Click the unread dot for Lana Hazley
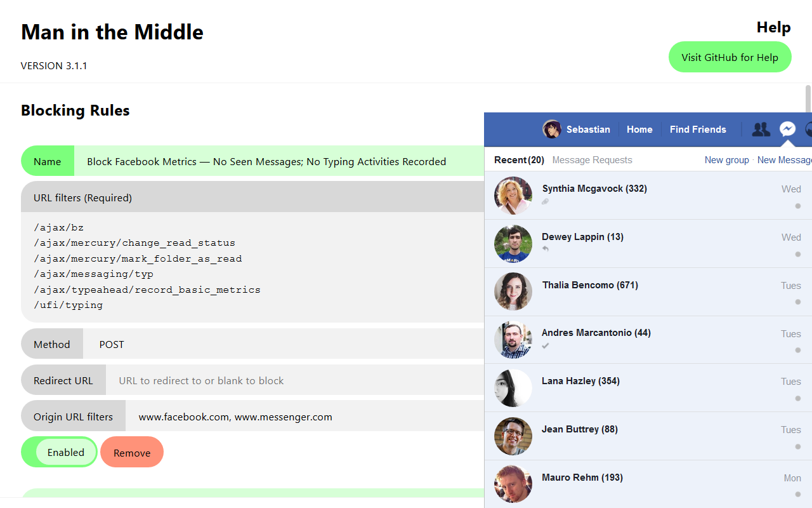The image size is (812, 508). pyautogui.click(x=798, y=399)
